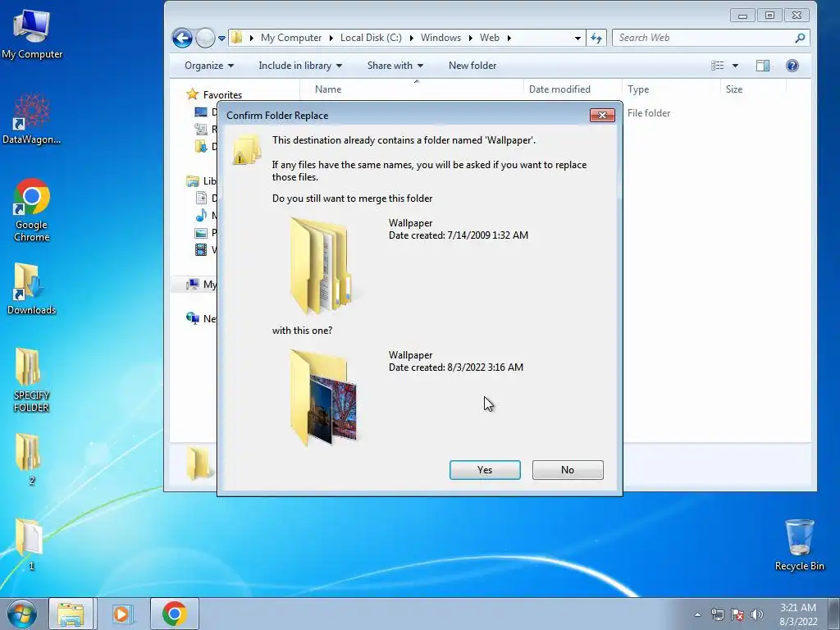Open the Organize menu
Screen dimensions: 840x630
click(x=209, y=66)
